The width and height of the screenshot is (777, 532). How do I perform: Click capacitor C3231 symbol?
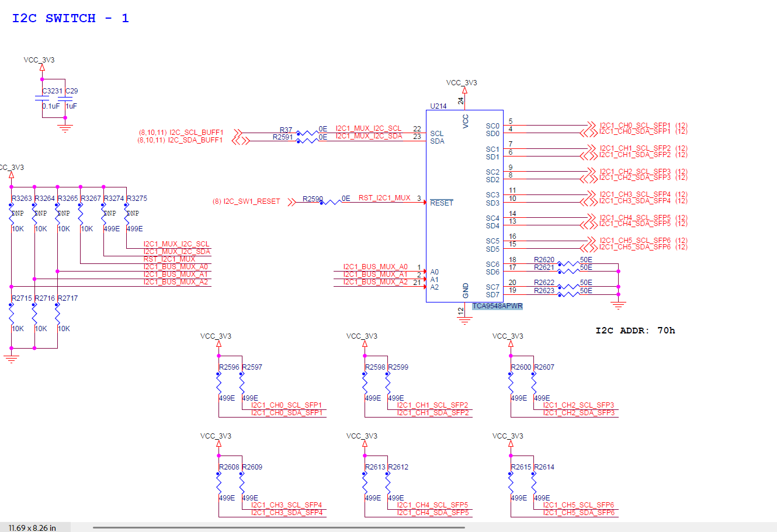42,98
